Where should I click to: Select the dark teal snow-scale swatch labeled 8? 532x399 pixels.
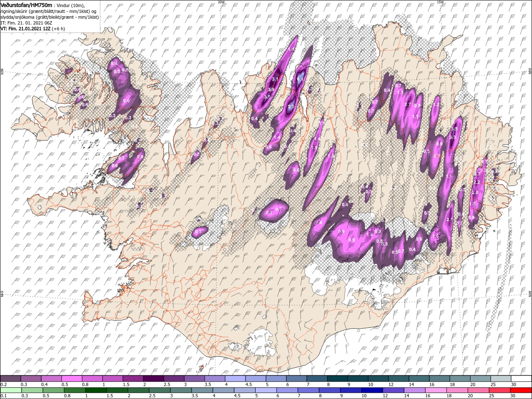coord(337,379)
